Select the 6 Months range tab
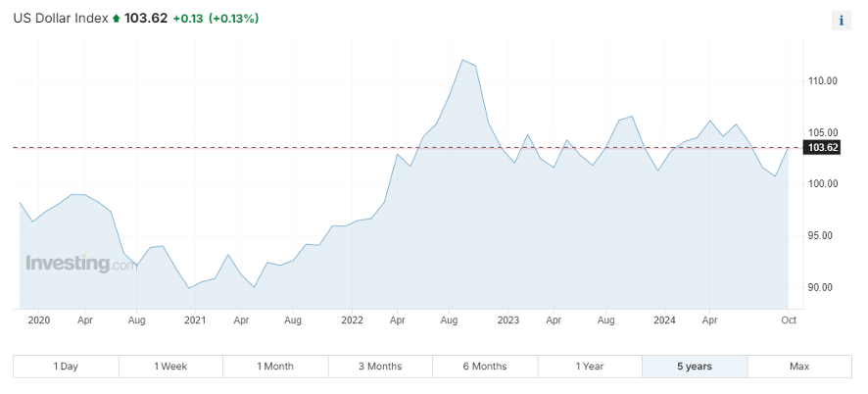This screenshot has width=868, height=394. [x=485, y=367]
